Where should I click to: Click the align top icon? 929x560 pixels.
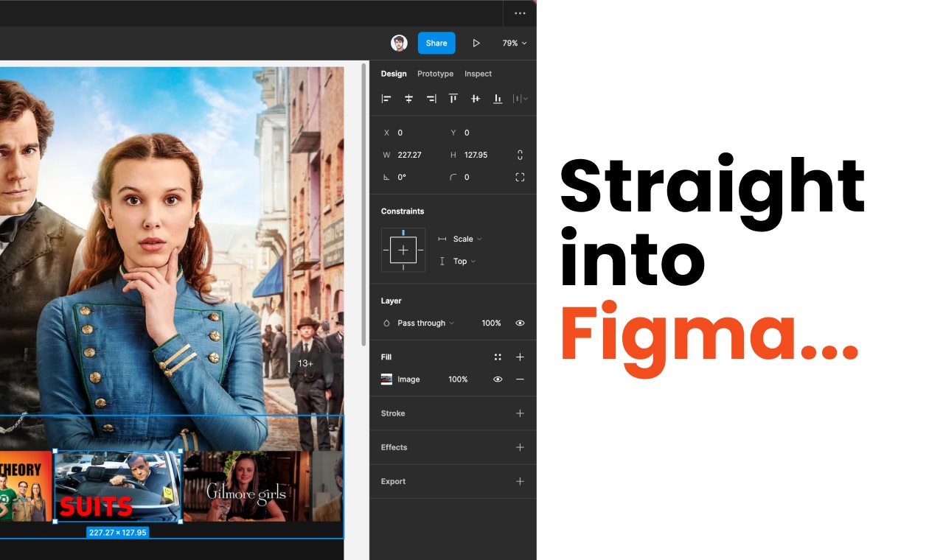point(453,98)
